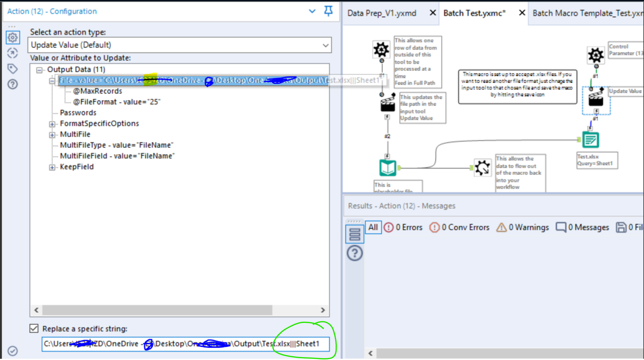Uncheck Replace a specific string checkbox
The image size is (644, 360).
34,328
